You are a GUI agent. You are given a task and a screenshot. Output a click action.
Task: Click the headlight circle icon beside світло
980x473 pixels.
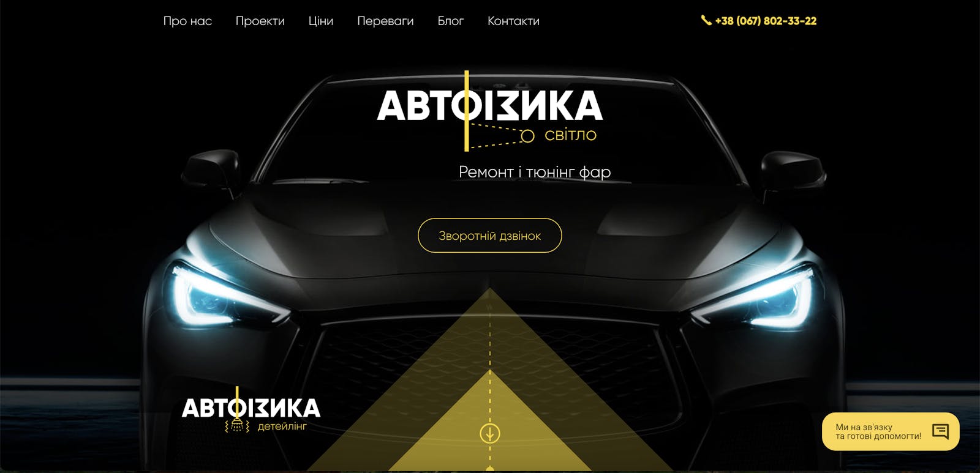click(527, 136)
